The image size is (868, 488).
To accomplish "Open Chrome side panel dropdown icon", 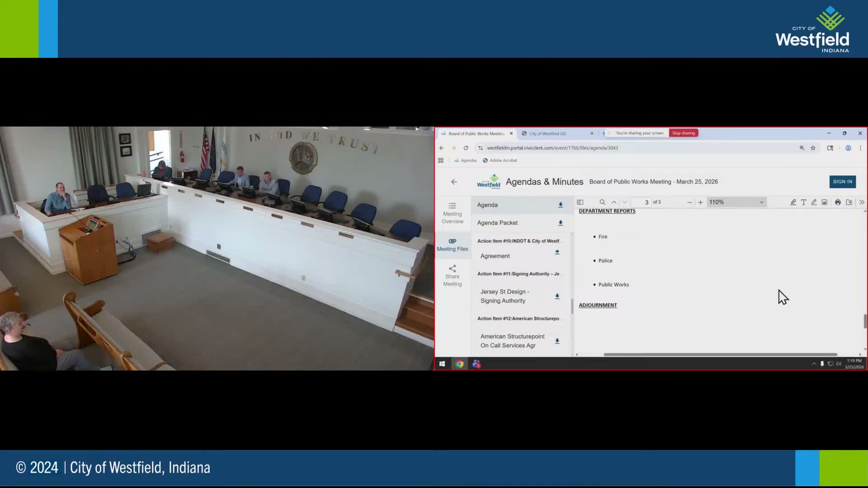I will click(830, 148).
